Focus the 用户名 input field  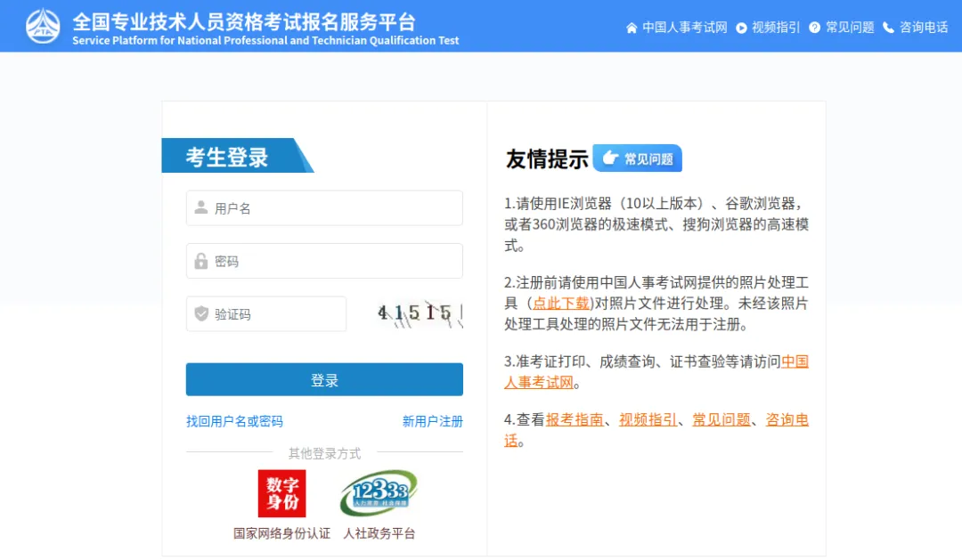click(324, 208)
